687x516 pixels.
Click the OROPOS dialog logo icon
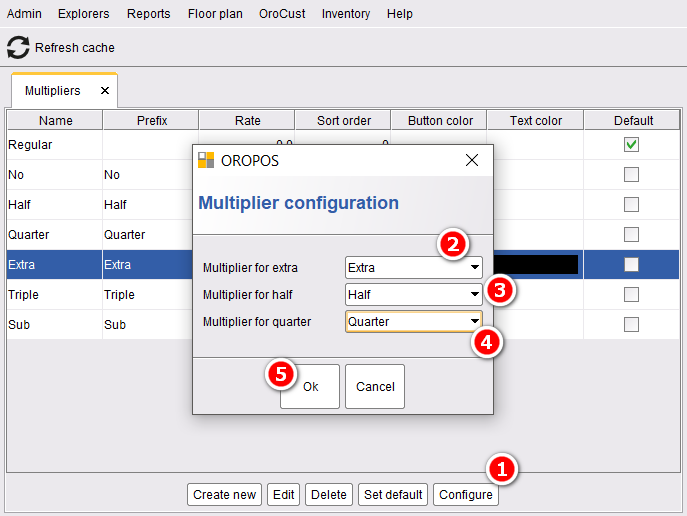(206, 160)
